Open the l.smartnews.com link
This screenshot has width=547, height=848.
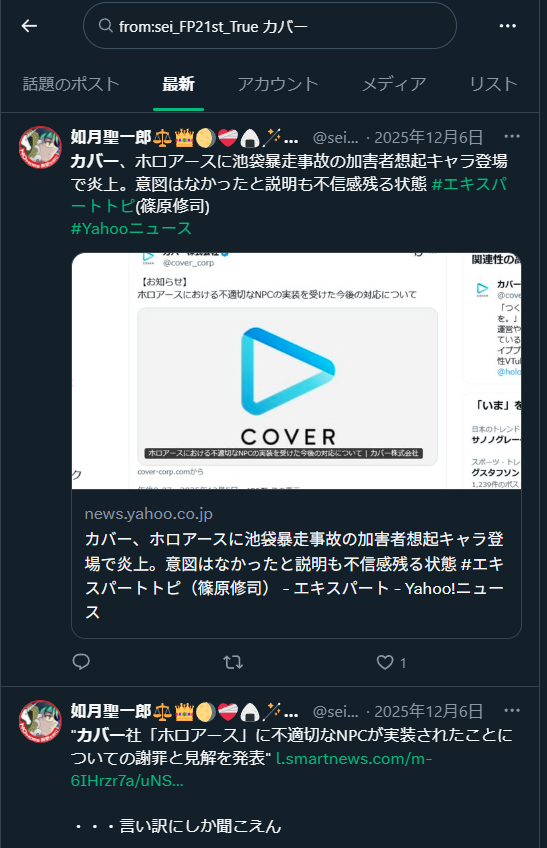251,770
